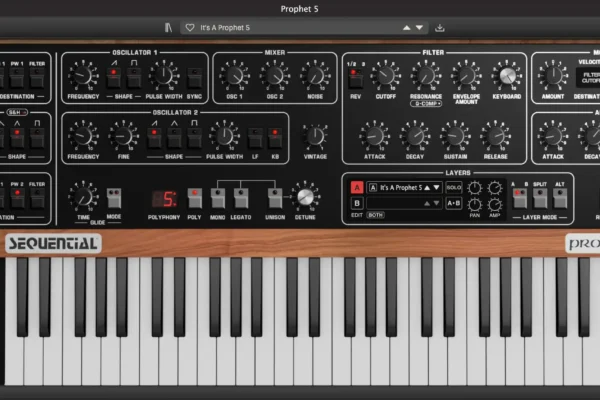The width and height of the screenshot is (600, 400).
Task: Click the Envelope Amount knob
Action: click(466, 75)
